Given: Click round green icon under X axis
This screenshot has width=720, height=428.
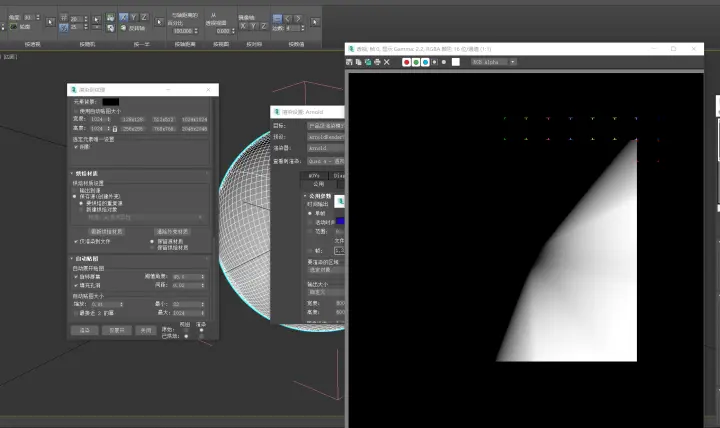Looking at the screenshot, I should 124,28.
